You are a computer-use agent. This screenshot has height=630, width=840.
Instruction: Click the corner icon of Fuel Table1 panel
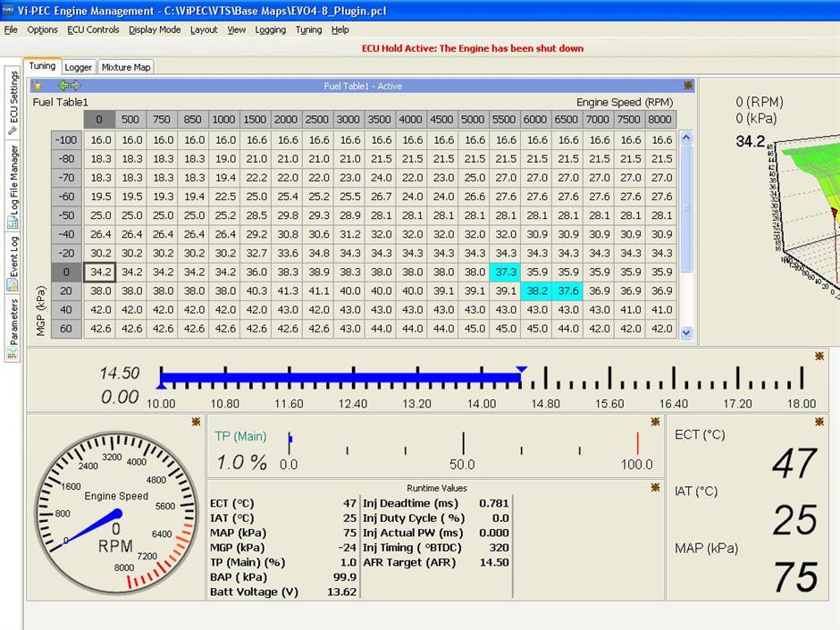point(688,86)
